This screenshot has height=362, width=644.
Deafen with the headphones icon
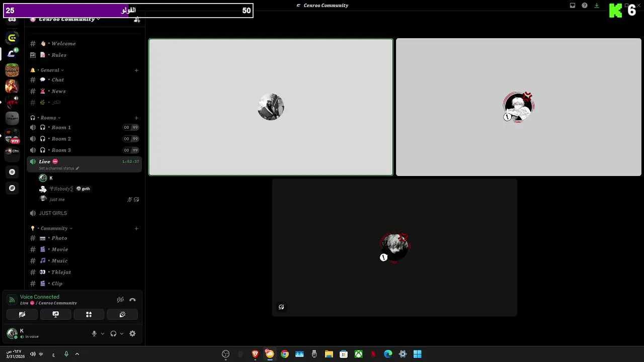(x=113, y=333)
